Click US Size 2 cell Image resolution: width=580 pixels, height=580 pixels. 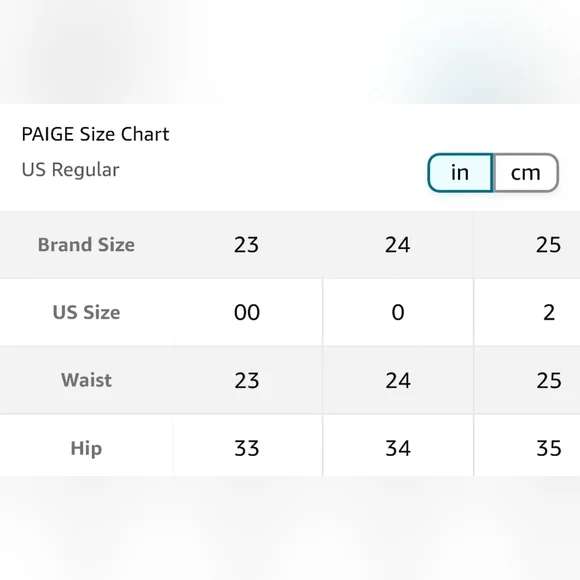click(527, 312)
